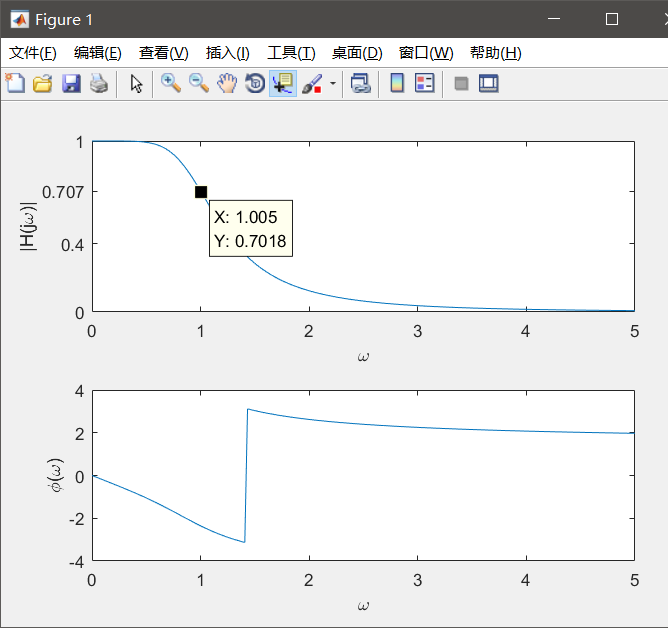Open the 查看(V) menu
Screen dimensions: 668x628
click(x=164, y=53)
